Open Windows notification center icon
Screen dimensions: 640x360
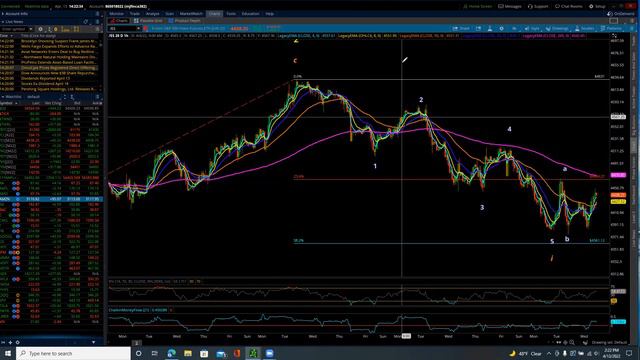coord(629,353)
